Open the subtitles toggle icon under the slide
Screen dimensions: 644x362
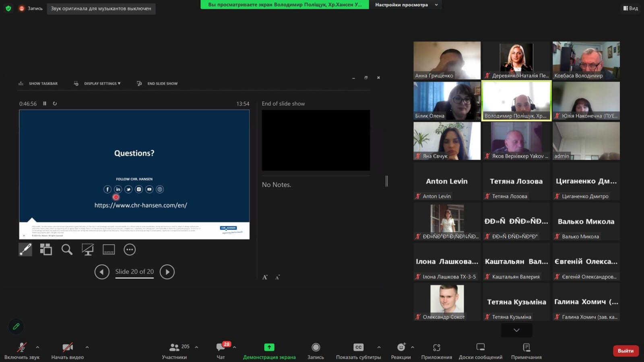(x=109, y=249)
